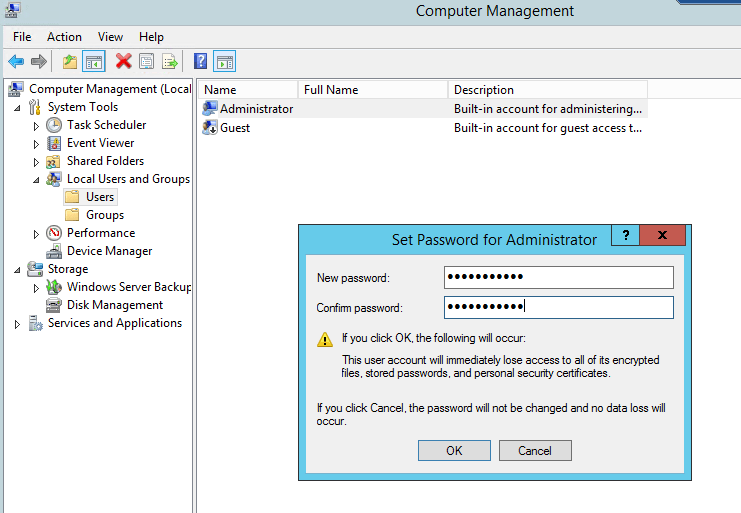Open the View menu
This screenshot has width=741, height=513.
110,37
